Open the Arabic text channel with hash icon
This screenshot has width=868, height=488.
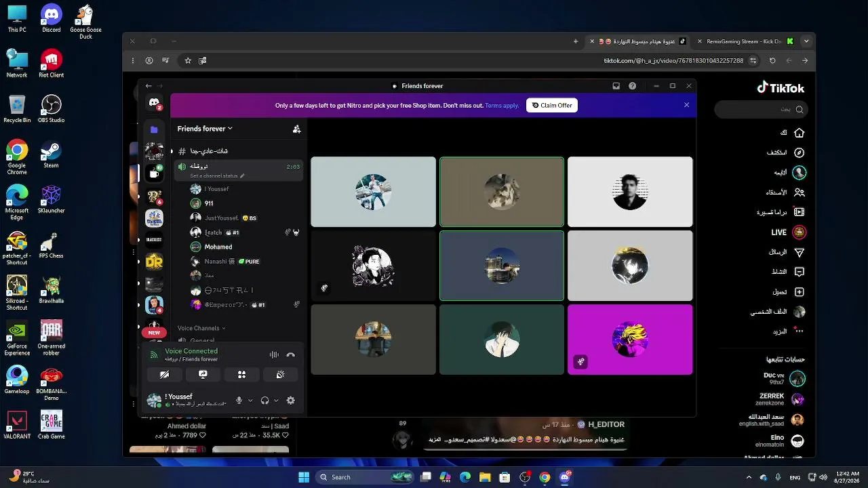pos(237,151)
